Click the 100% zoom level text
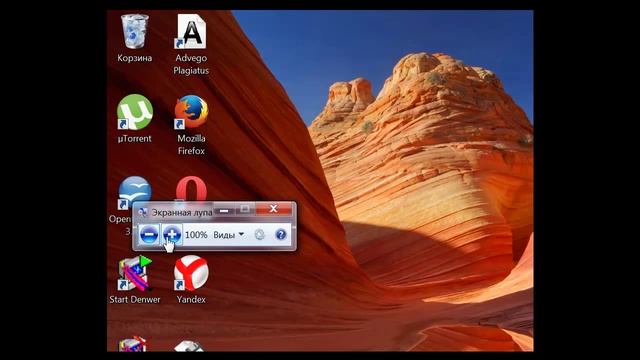This screenshot has height=360, width=640. click(x=196, y=235)
